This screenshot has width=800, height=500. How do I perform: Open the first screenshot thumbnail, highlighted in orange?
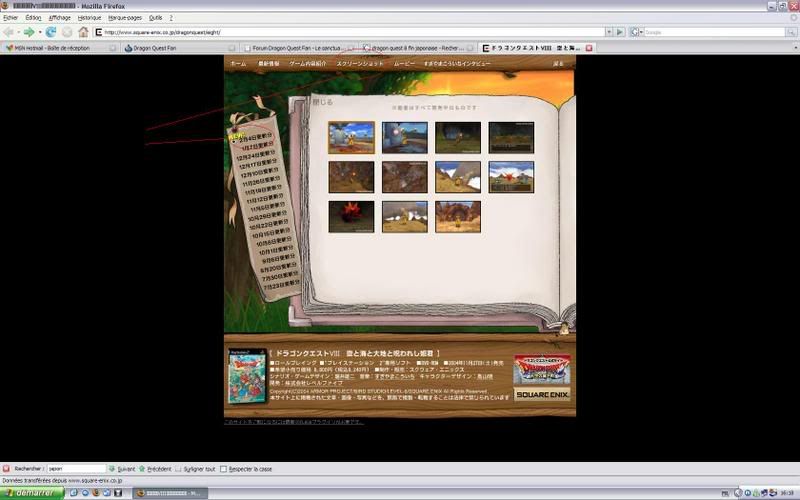coord(351,137)
